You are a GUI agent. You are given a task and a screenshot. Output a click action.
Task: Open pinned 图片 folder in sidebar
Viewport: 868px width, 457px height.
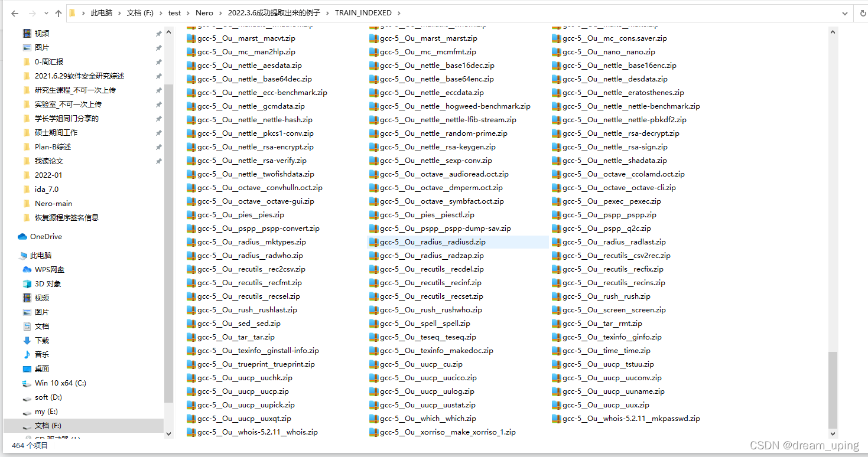tap(42, 48)
